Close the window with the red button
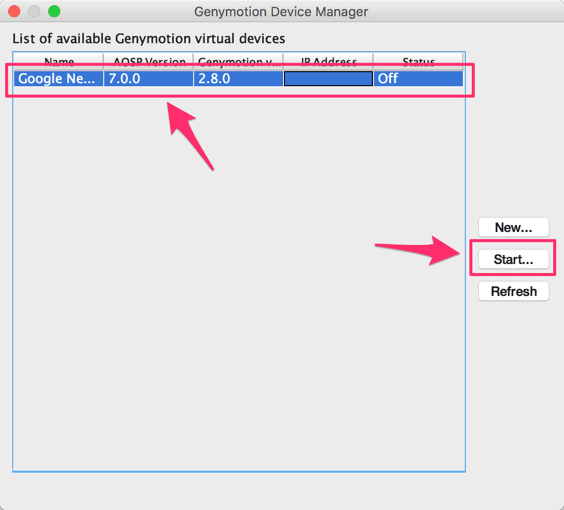This screenshot has width=564, height=510. (14, 11)
